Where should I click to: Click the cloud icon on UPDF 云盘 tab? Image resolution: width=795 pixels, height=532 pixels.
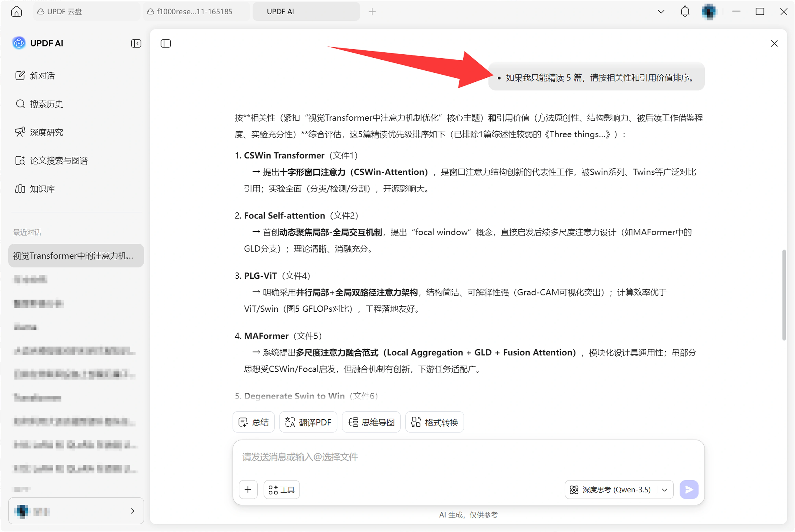tap(40, 12)
